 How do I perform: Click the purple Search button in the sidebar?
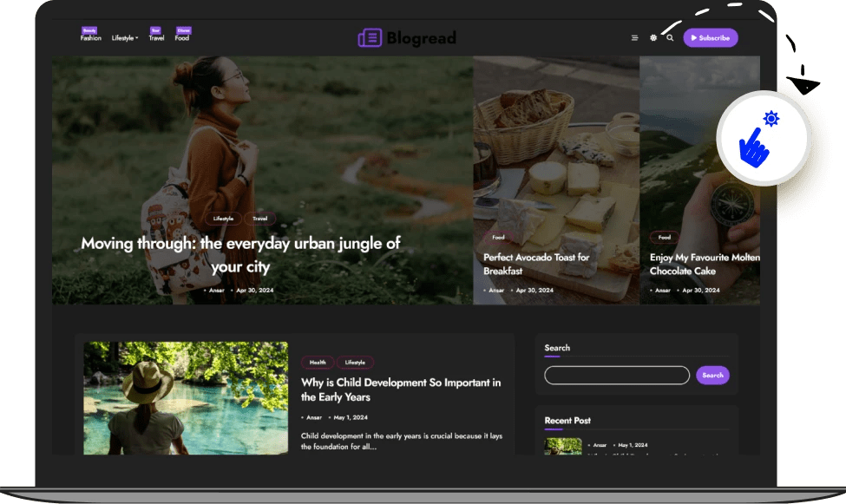tap(712, 375)
